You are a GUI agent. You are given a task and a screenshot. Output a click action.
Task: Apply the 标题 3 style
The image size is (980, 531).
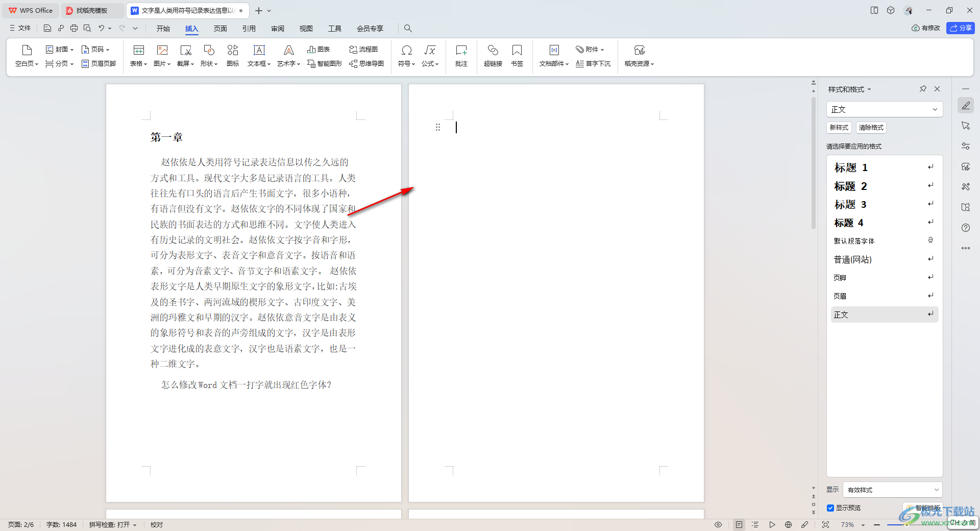point(884,204)
